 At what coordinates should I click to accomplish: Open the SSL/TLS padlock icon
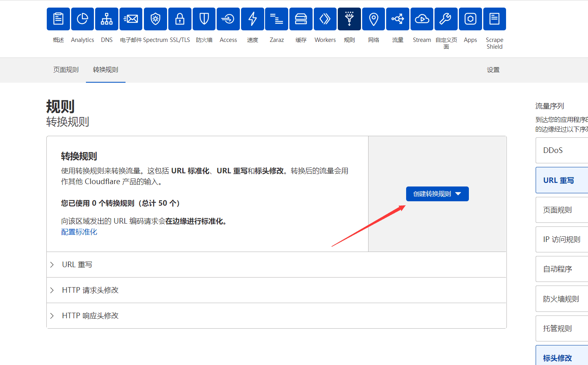pos(180,19)
